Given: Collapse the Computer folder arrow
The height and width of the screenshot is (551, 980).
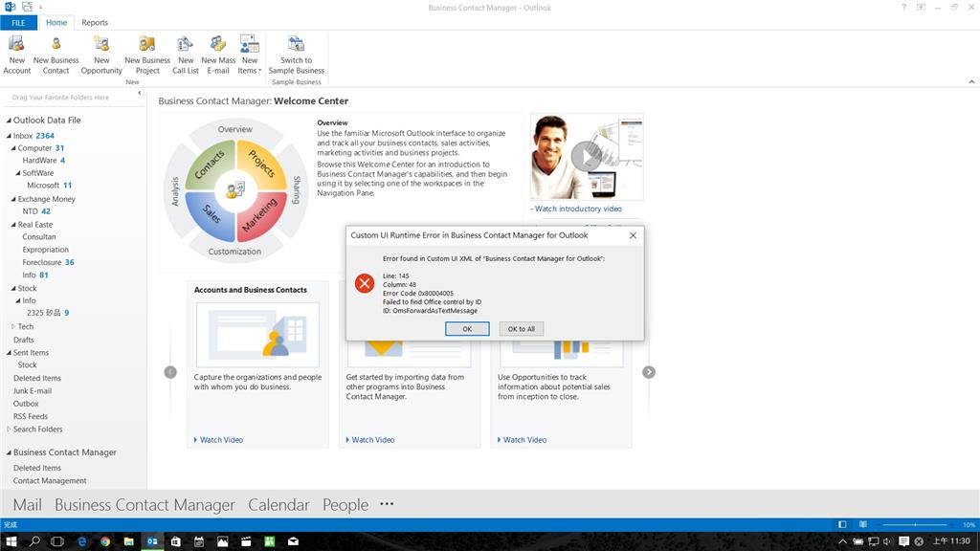Looking at the screenshot, I should tap(13, 148).
